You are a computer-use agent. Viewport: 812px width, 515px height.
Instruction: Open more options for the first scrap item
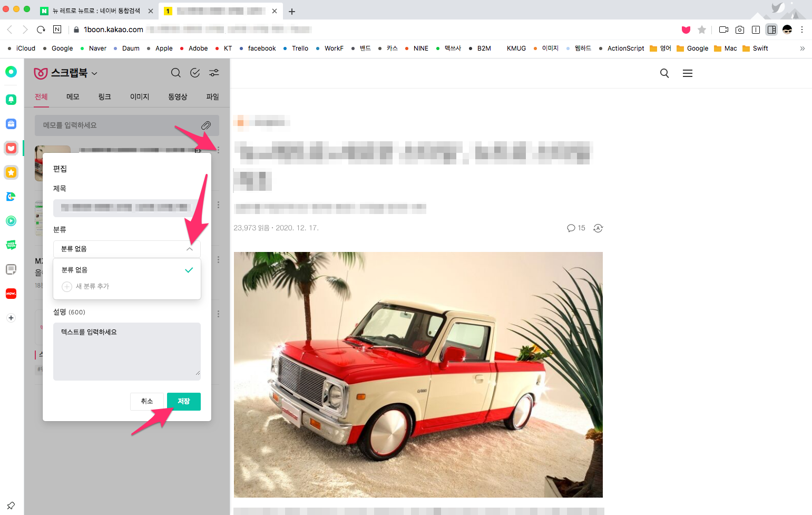218,150
